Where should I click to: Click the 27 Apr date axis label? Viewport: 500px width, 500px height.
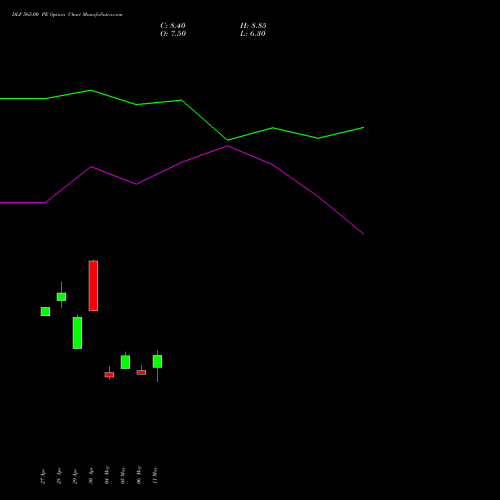(43, 476)
